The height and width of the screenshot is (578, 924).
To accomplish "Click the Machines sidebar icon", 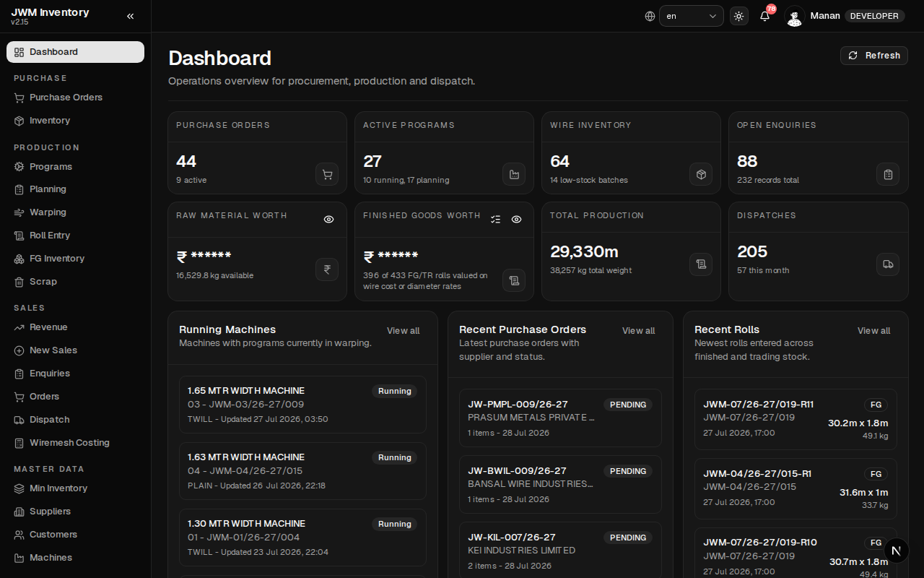I will [x=19, y=558].
